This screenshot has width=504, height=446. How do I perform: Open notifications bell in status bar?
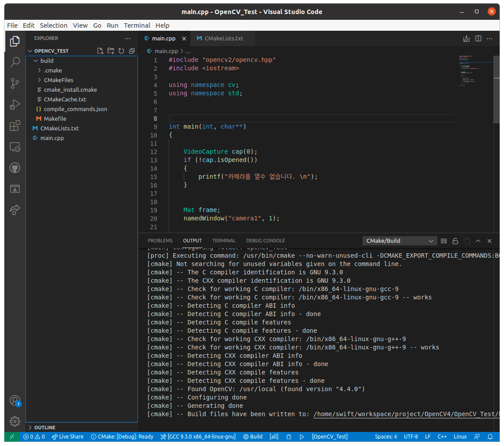490,437
